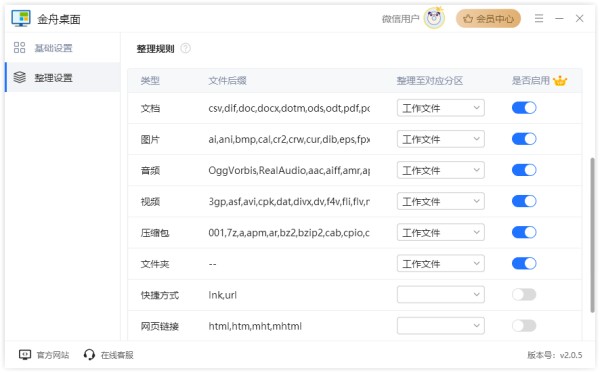Switch to the 基础设置 tab
Viewport: 600px width, 373px height.
coord(62,48)
